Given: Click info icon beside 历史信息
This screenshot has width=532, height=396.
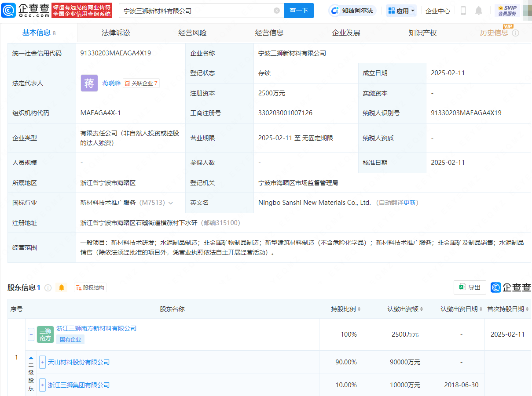Looking at the screenshot, I should (x=516, y=33).
